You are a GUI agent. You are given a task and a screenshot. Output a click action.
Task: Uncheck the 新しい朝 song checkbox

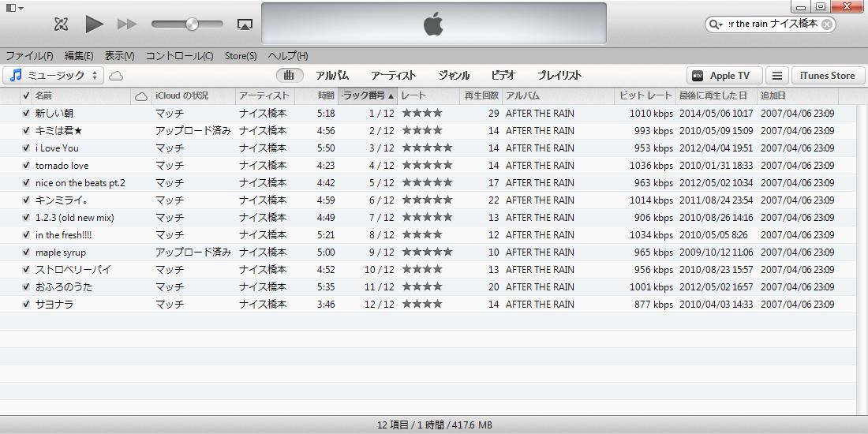pos(26,114)
